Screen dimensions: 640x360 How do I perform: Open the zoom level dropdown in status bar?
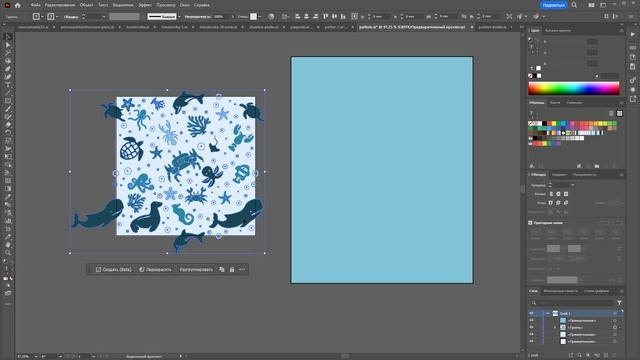[x=36, y=356]
